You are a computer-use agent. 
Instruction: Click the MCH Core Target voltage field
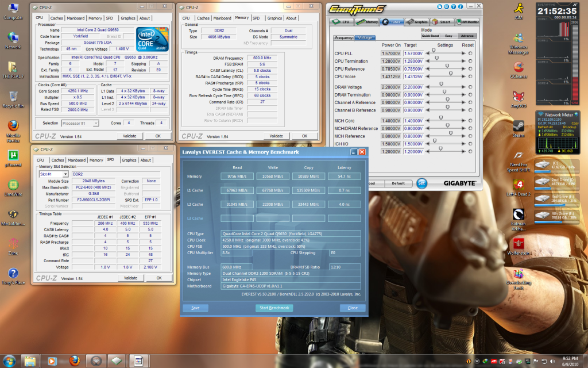tap(413, 121)
